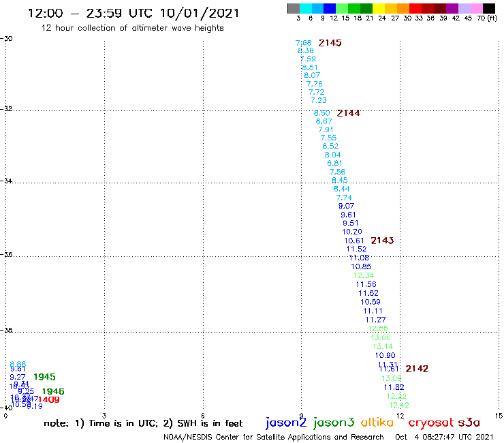This screenshot has width=504, height=443.
Task: Click the title '12:00 – 23:59 UTC 10/01/2021'
Action: pos(133,13)
